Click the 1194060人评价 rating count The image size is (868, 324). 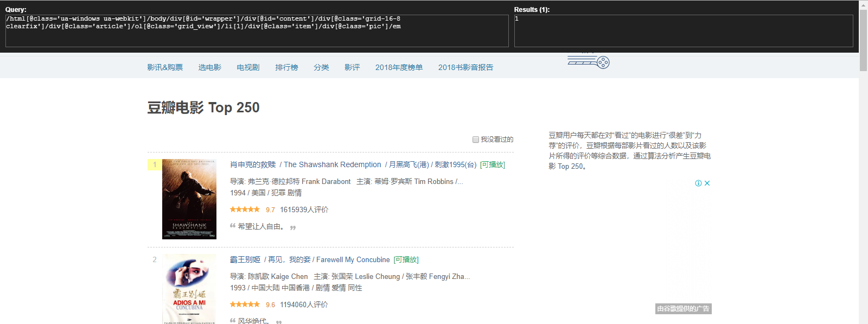point(304,304)
